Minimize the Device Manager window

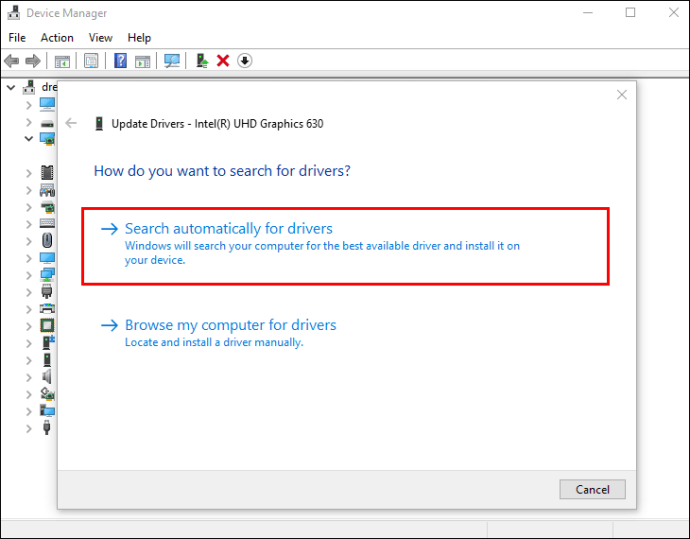[587, 12]
